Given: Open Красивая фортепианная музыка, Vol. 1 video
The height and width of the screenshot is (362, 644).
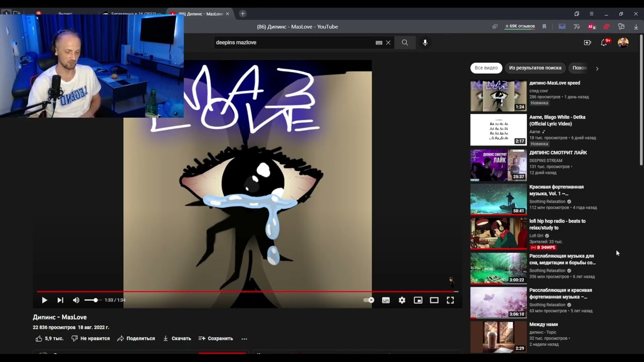Looking at the screenshot, I should [x=556, y=190].
